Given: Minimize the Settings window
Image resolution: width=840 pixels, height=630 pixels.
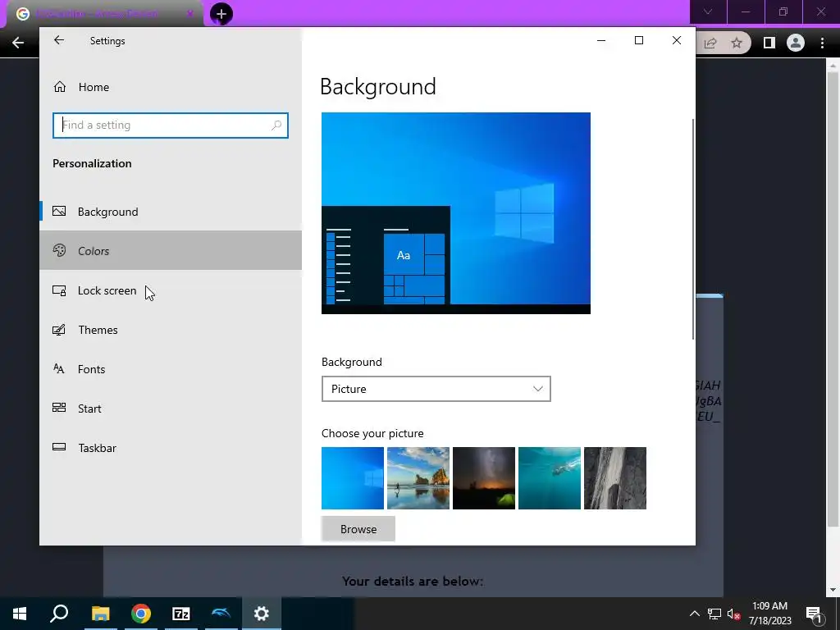Looking at the screenshot, I should (601, 40).
